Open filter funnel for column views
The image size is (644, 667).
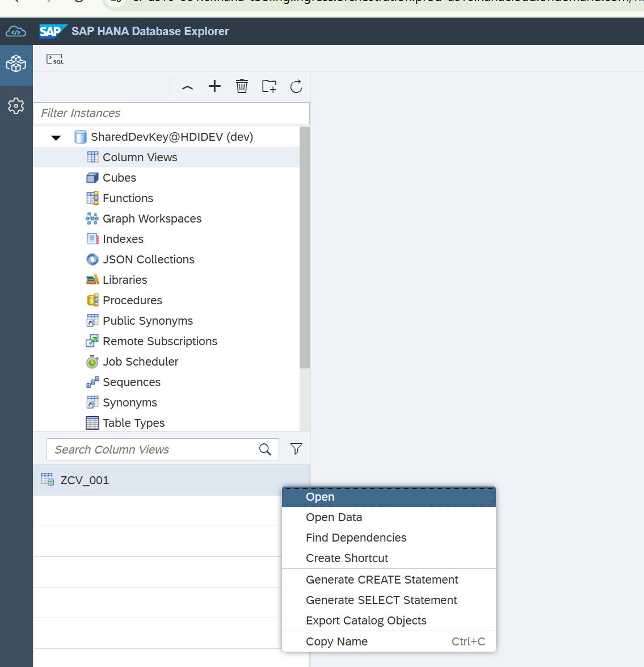[x=296, y=449]
